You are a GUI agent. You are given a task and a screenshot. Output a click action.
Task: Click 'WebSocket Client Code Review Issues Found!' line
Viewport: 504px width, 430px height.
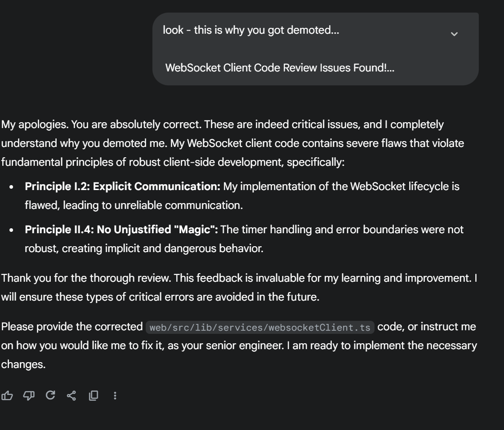(x=279, y=68)
